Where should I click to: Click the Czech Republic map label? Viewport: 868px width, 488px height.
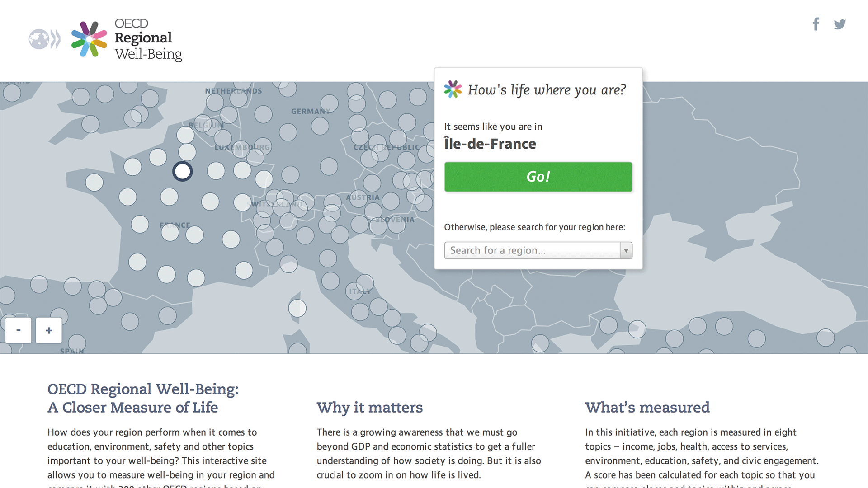click(387, 147)
